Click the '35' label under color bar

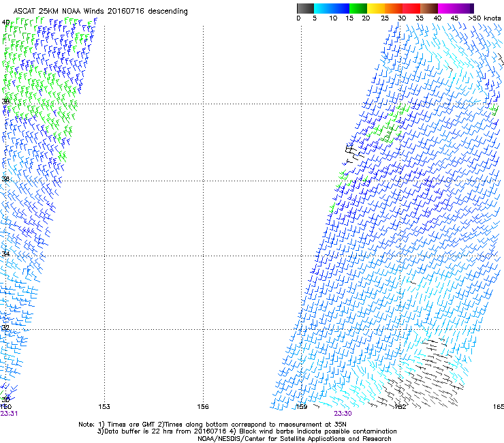pos(420,18)
